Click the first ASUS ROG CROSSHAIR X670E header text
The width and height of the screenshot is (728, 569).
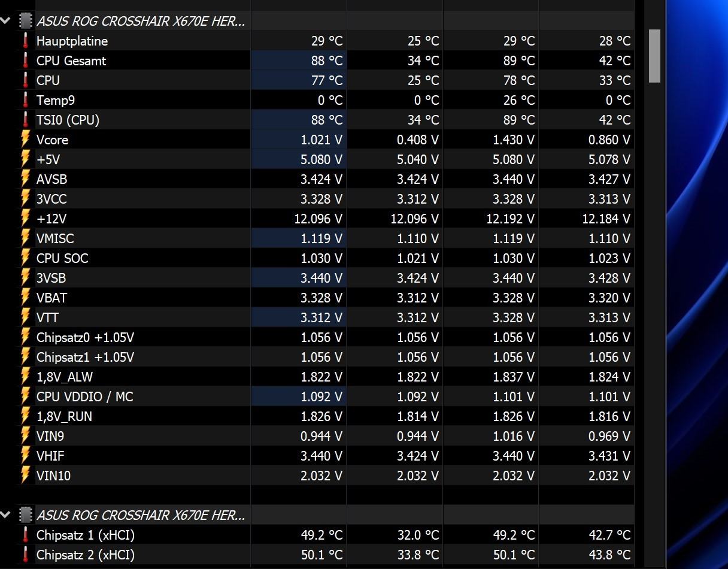(x=141, y=21)
